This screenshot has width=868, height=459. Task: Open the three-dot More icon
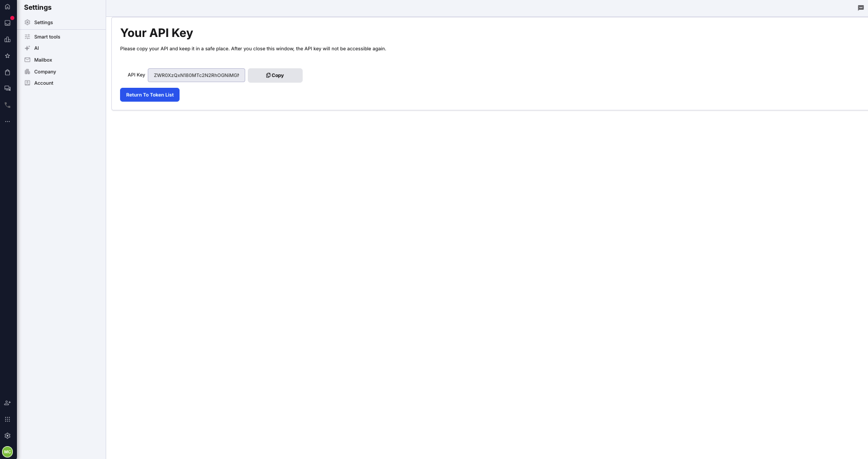7,122
